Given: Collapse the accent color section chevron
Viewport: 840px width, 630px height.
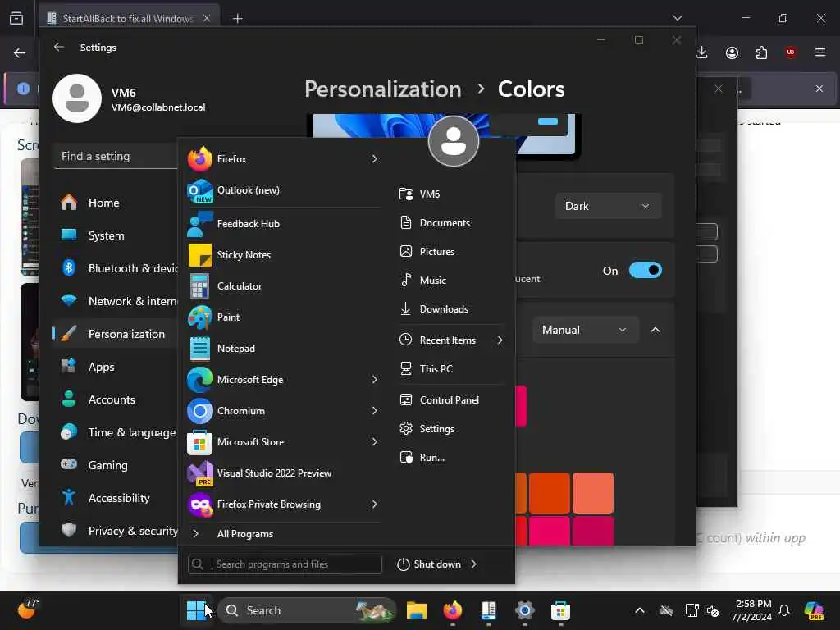Looking at the screenshot, I should point(655,330).
